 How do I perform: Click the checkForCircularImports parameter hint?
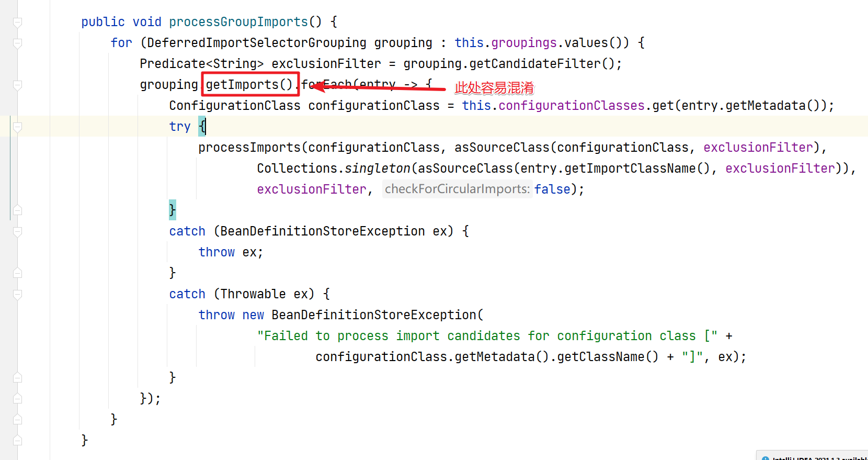click(457, 189)
